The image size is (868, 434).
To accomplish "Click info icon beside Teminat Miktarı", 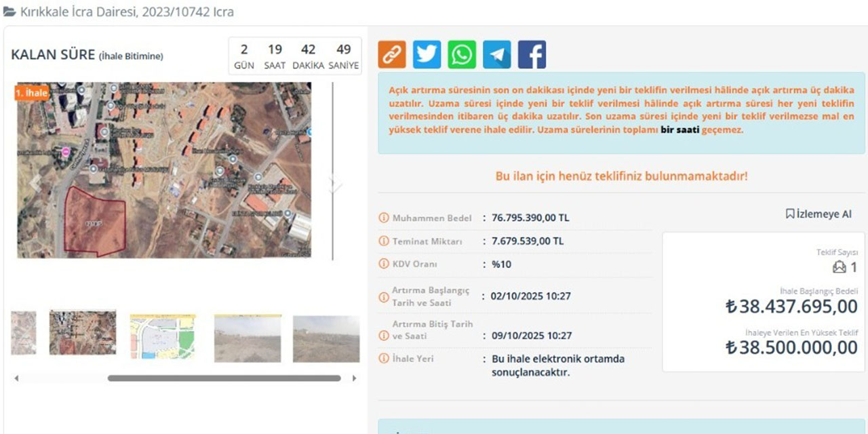I will point(384,241).
